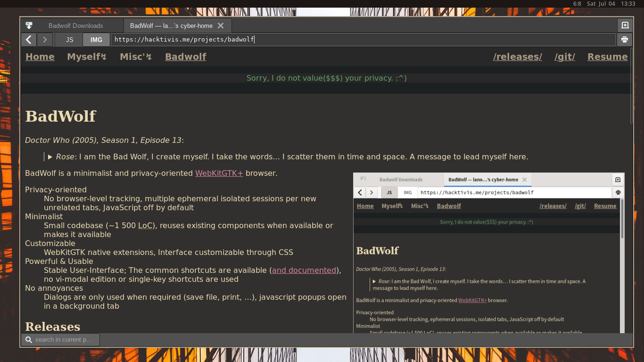The height and width of the screenshot is (362, 644).
Task: Click the privacy sorry banner text
Action: 327,78
